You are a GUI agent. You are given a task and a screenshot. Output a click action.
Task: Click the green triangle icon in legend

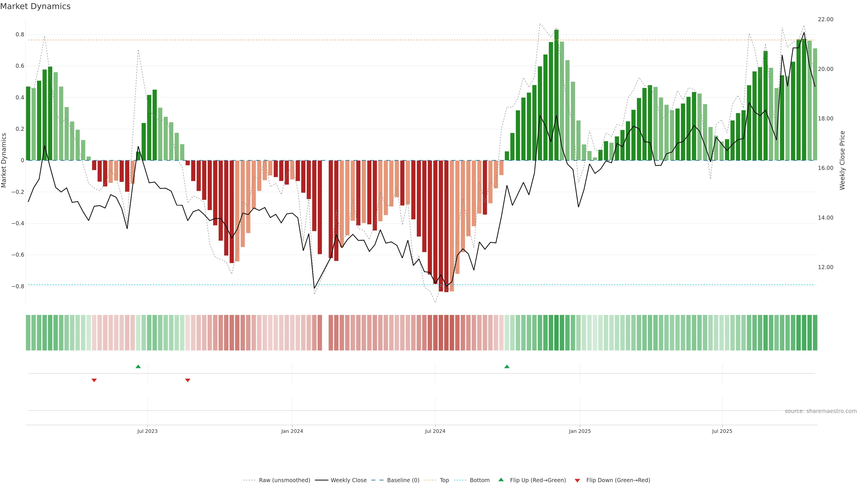(x=501, y=480)
